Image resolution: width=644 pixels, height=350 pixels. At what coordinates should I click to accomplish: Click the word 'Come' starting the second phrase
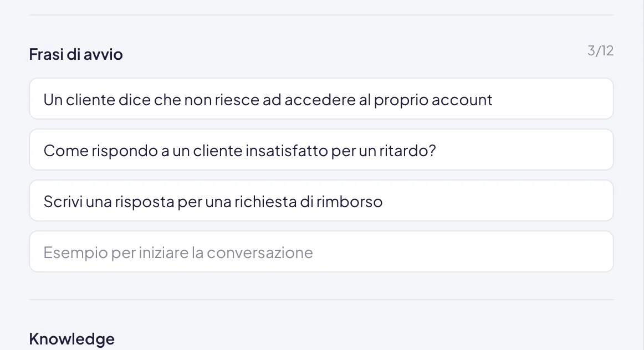66,151
